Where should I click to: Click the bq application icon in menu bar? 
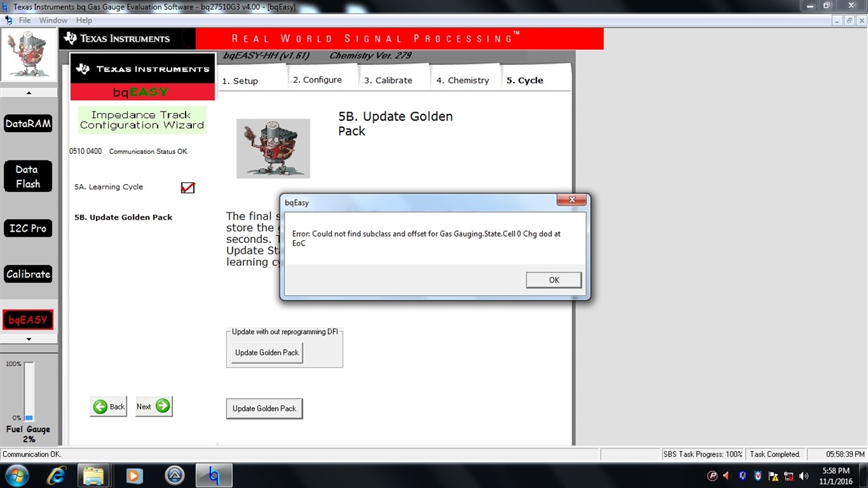pyautogui.click(x=8, y=20)
